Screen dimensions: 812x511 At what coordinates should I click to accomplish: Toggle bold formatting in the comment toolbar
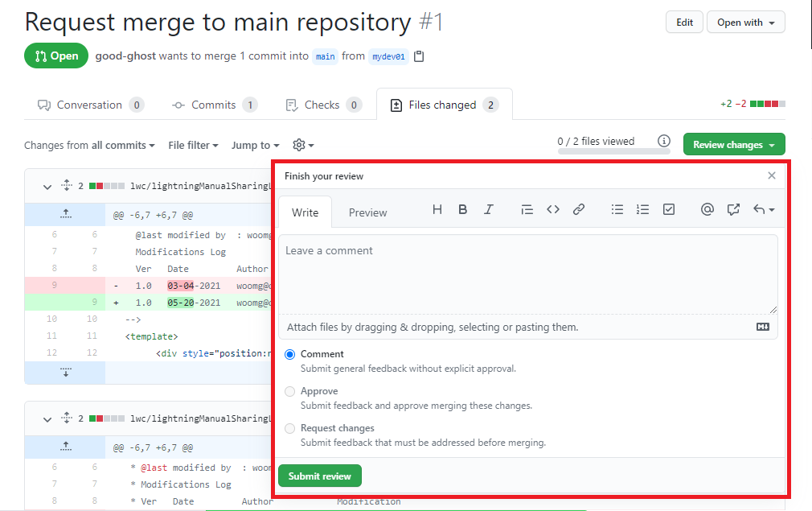462,209
